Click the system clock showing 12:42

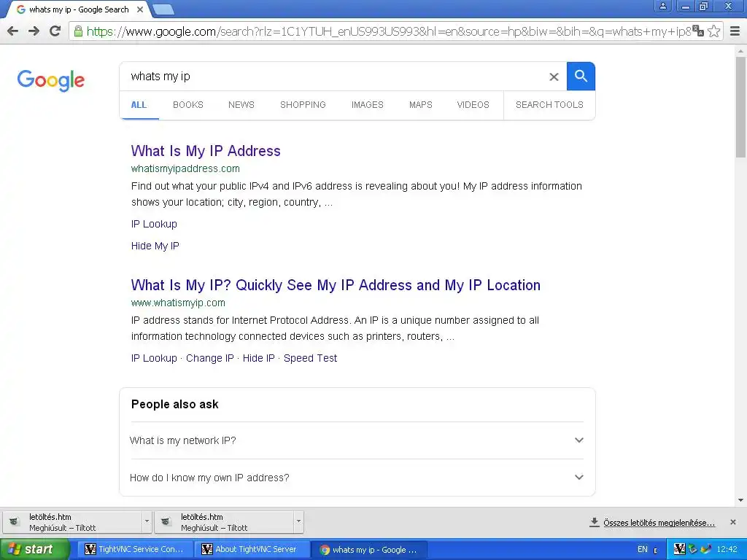pyautogui.click(x=727, y=549)
